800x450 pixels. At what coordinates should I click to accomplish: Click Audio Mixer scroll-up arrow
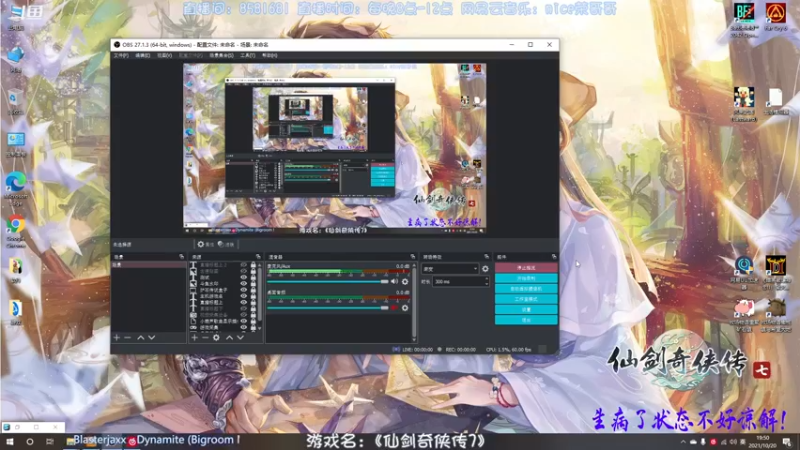pos(414,265)
